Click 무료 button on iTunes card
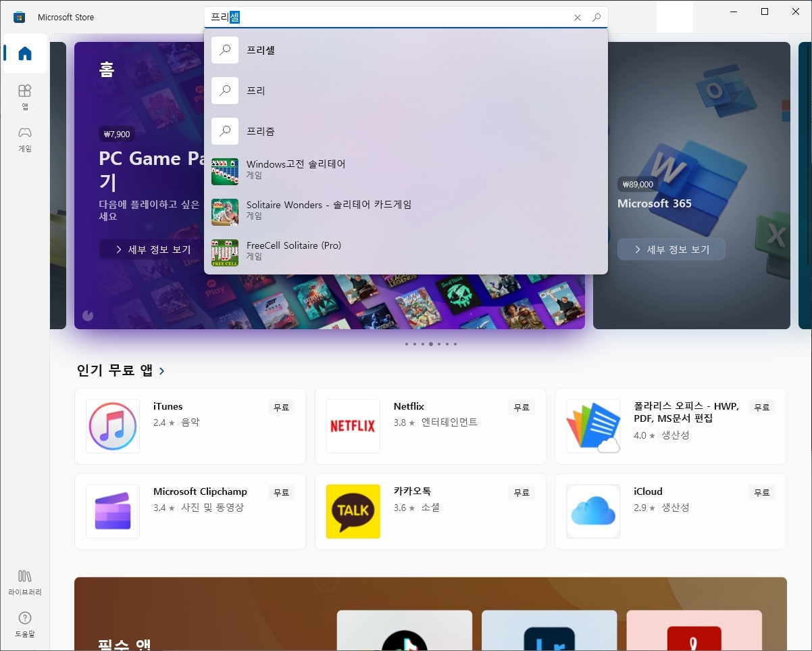 point(281,408)
